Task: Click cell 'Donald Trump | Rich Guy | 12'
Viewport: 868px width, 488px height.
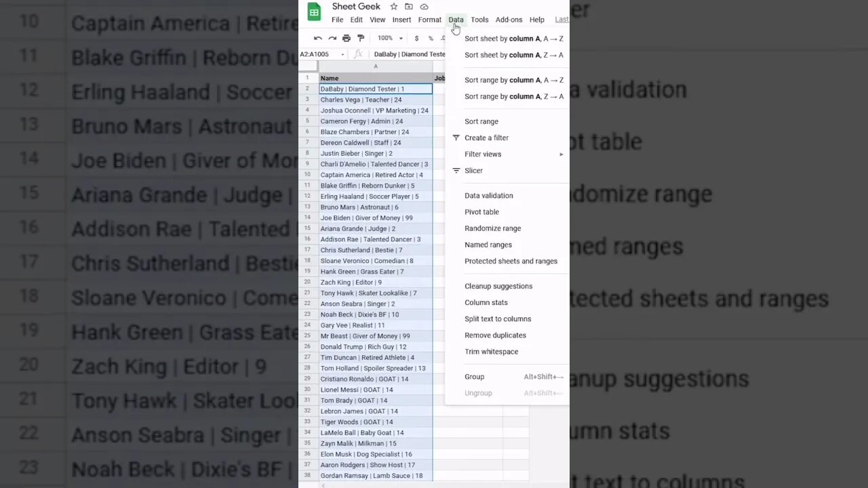Action: point(376,346)
